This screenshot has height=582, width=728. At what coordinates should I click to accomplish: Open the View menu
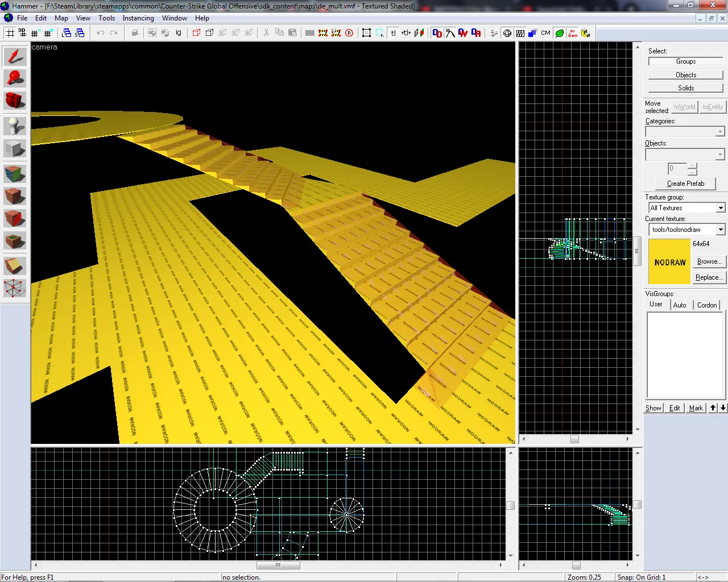(x=83, y=18)
